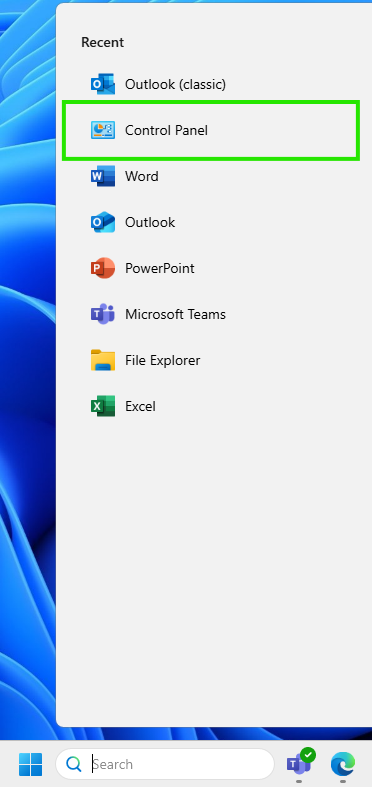Viewport: 372px width, 787px height.
Task: Focus the taskbar Search field
Action: point(165,764)
